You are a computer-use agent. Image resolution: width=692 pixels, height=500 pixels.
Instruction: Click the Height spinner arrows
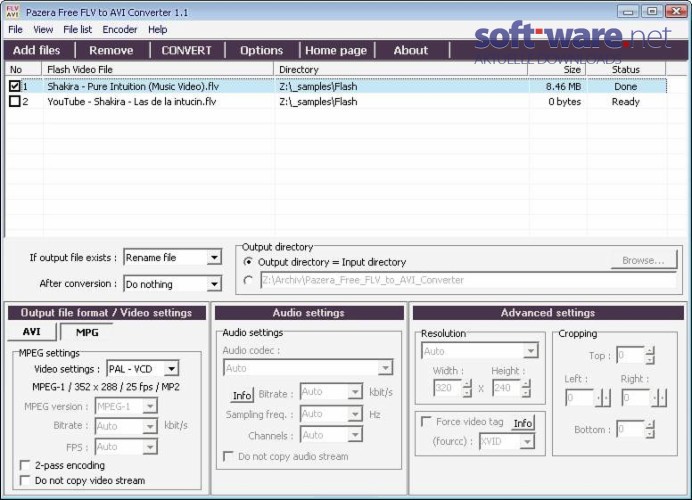click(x=525, y=388)
